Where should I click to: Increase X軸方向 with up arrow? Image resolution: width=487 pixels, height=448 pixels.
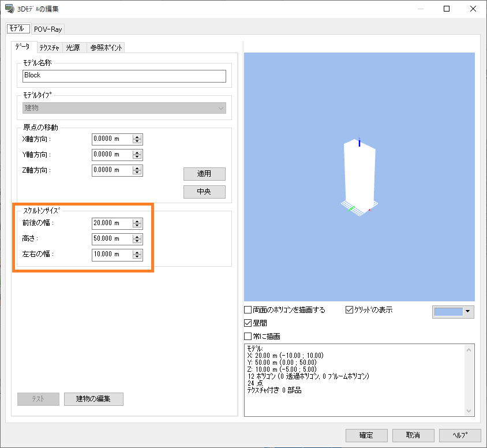click(x=137, y=137)
